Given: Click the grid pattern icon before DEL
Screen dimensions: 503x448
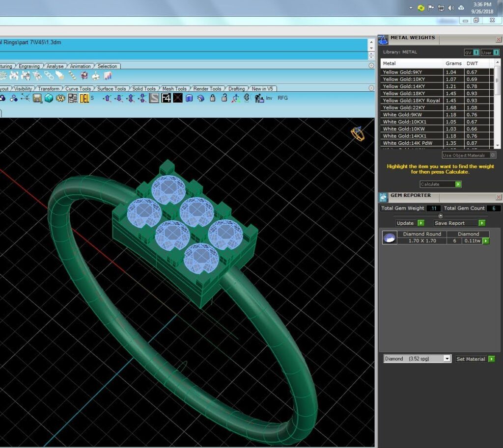Looking at the screenshot, I should pyautogui.click(x=73, y=98).
